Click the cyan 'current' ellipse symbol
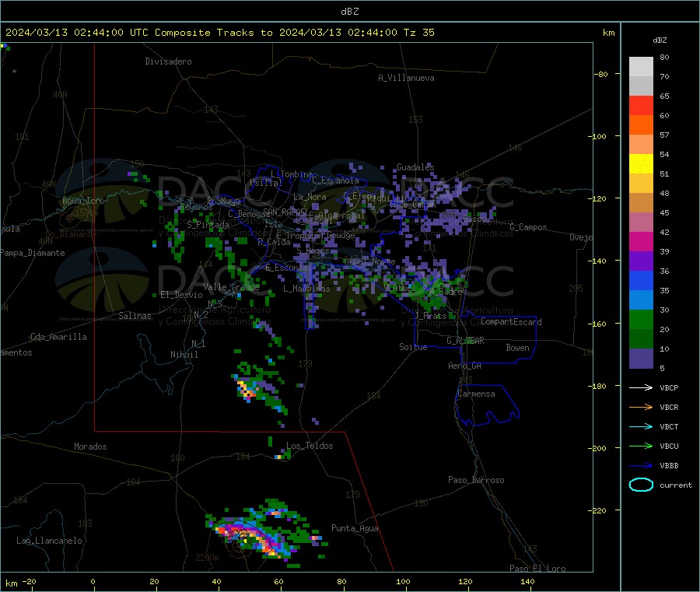700x592 pixels. coord(641,485)
